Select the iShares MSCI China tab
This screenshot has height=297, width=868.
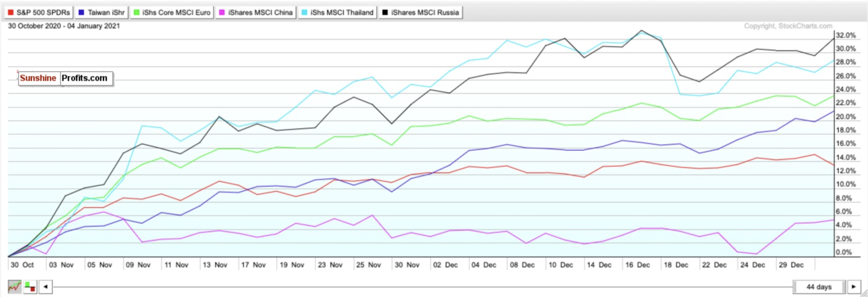[x=256, y=13]
